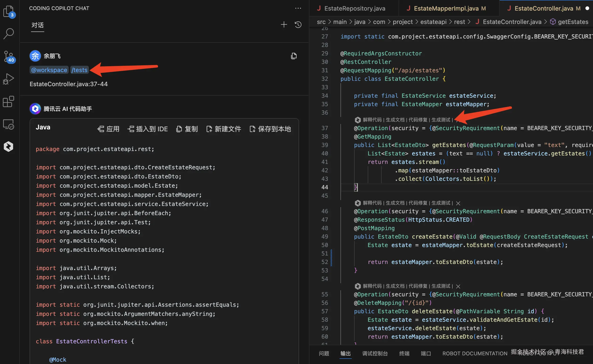Screen dimensions: 593x364
Task: Click 生成测试 lens above getEstates
Action: pyautogui.click(x=440, y=120)
